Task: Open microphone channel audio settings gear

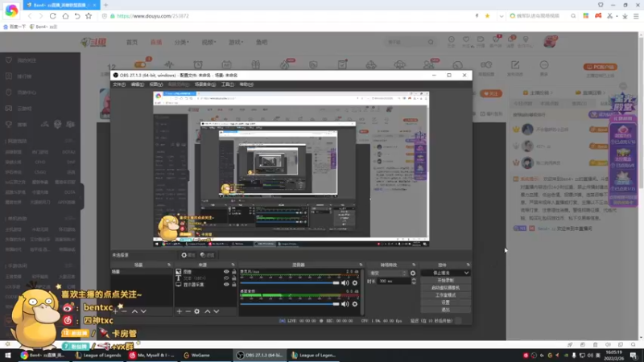Action: pos(355,283)
